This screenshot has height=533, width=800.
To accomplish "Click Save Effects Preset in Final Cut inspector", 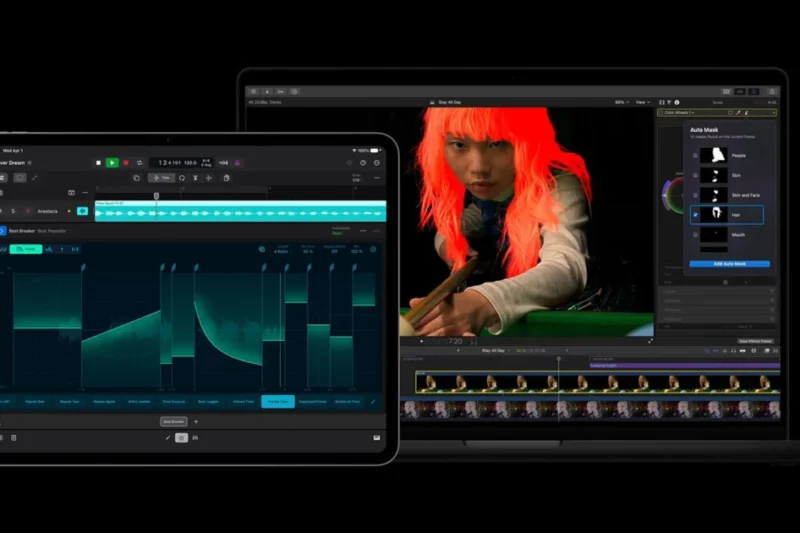I will click(x=756, y=341).
